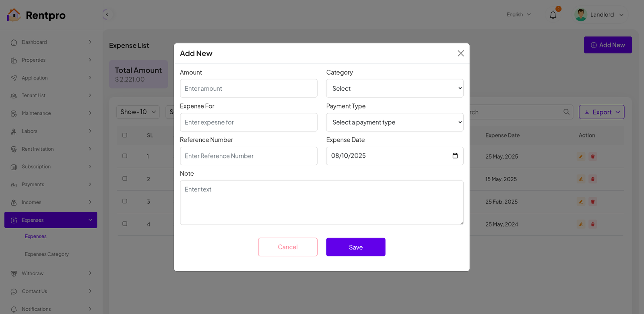This screenshot has height=314, width=644.
Task: Click the delete trash icon for row 4
Action: (592, 224)
